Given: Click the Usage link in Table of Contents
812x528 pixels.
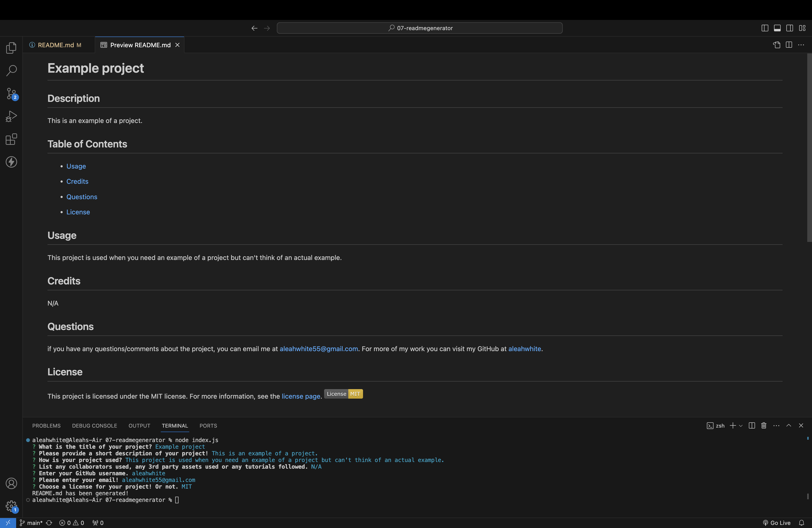Looking at the screenshot, I should (x=76, y=166).
